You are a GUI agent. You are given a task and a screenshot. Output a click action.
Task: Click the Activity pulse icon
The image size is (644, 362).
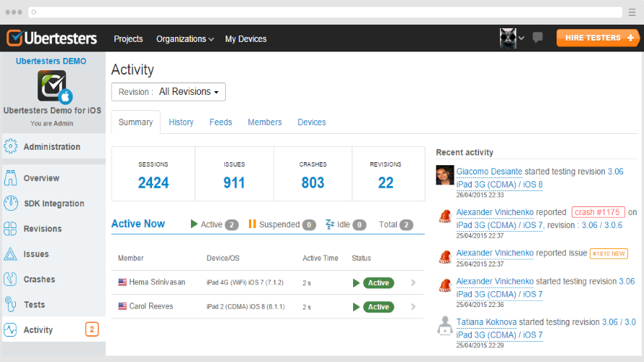coord(10,329)
